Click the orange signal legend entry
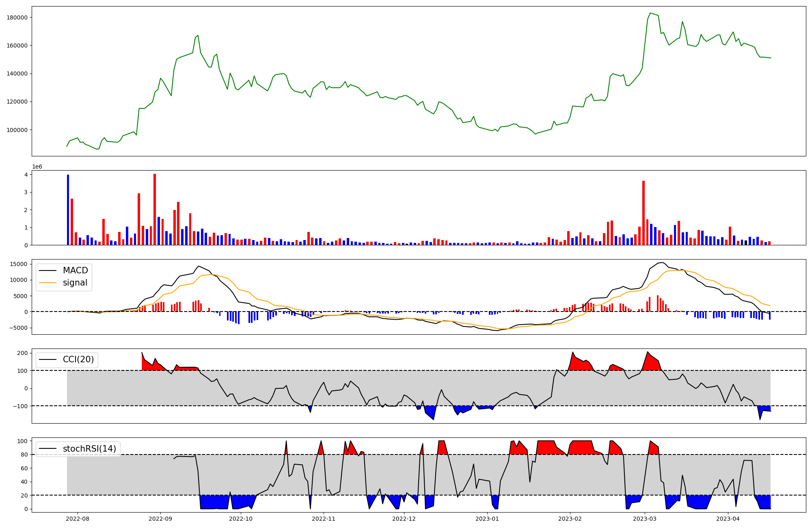 click(x=75, y=283)
